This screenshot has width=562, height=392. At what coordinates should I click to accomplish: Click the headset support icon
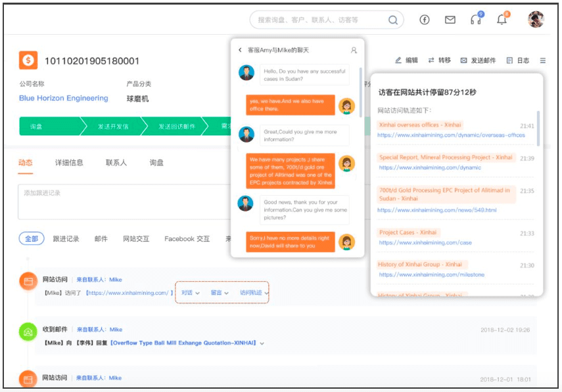click(476, 20)
